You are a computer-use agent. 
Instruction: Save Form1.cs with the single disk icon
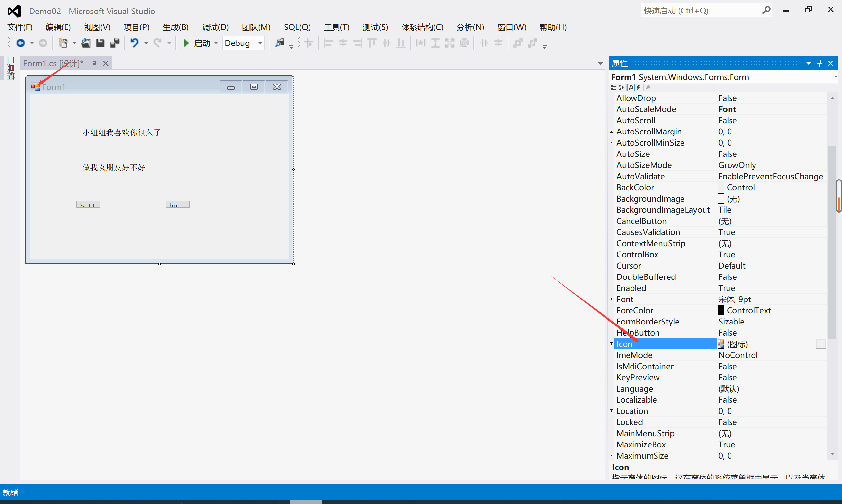pyautogui.click(x=100, y=43)
